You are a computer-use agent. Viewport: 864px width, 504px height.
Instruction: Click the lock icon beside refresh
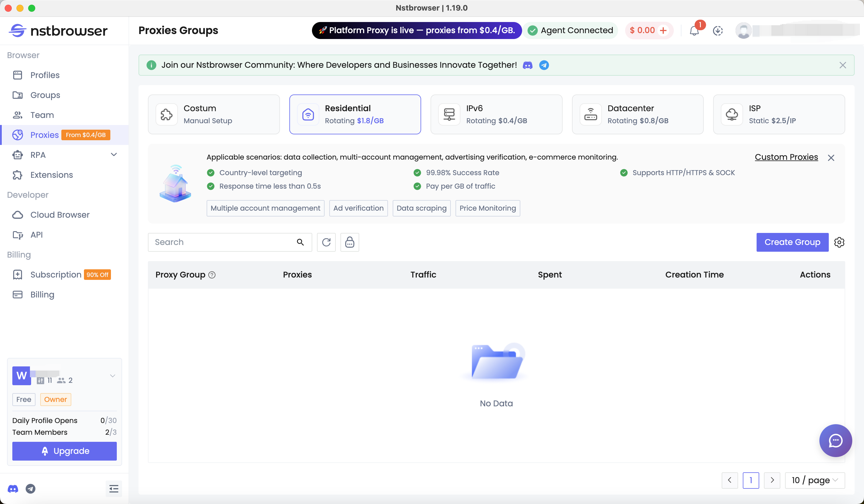(x=349, y=242)
